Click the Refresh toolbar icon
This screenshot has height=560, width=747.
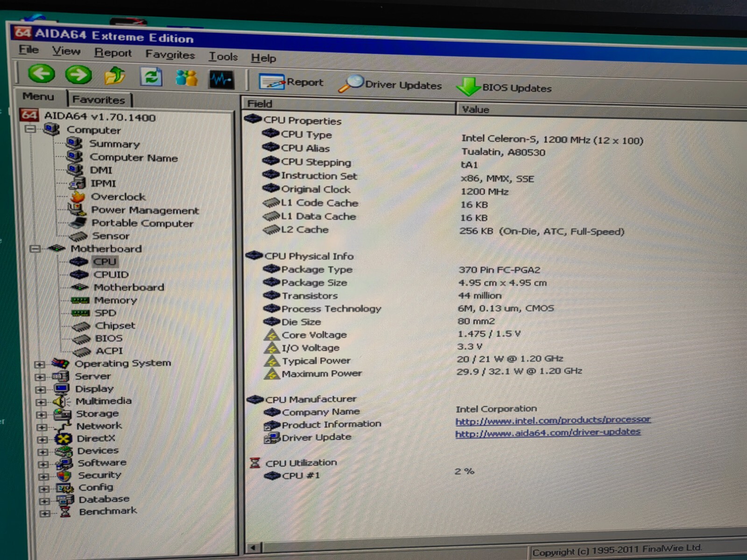(x=151, y=77)
